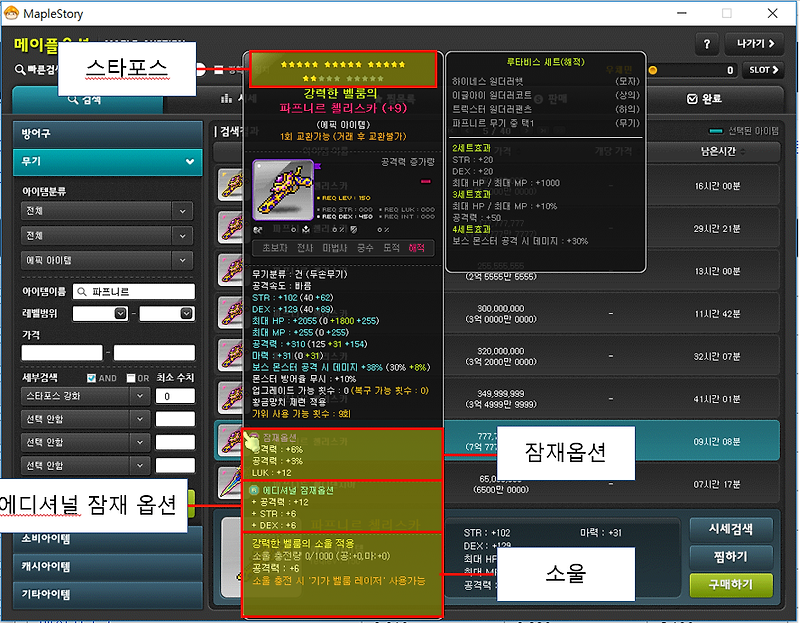Click the 300,000,000 price cell
The image size is (800, 623).
(501, 314)
